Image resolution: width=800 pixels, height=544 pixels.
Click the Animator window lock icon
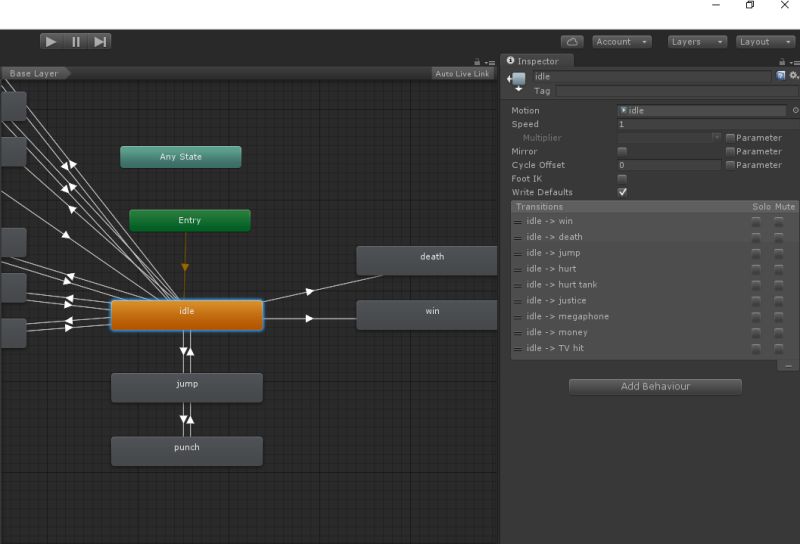[477, 62]
